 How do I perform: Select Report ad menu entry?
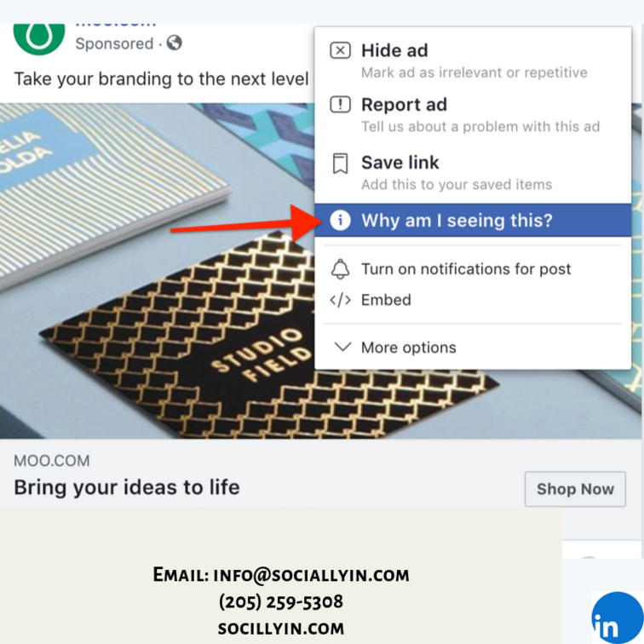[x=473, y=115]
